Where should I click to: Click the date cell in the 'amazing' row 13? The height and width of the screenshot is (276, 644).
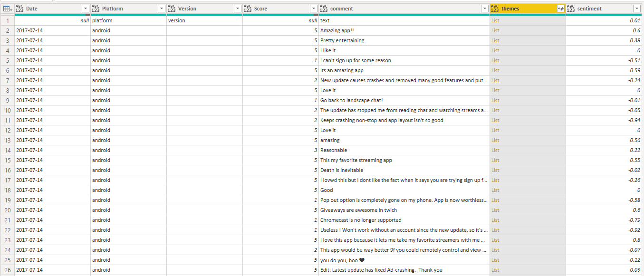coord(52,140)
